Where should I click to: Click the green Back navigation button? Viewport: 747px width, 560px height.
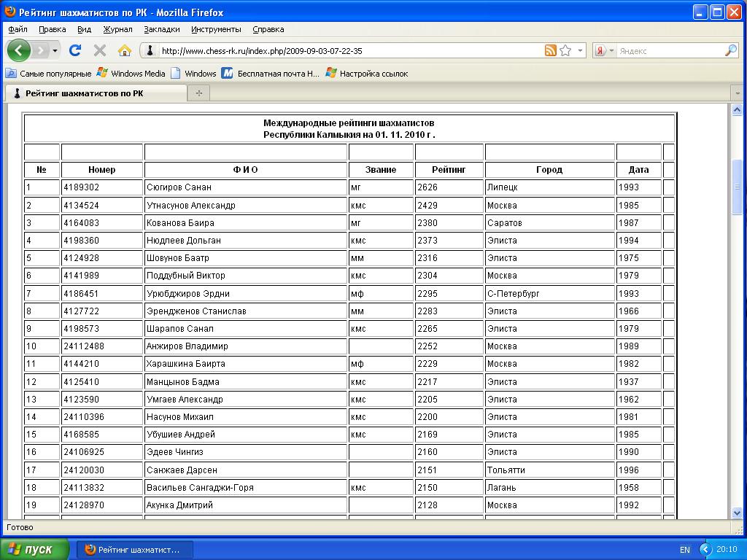click(x=18, y=50)
